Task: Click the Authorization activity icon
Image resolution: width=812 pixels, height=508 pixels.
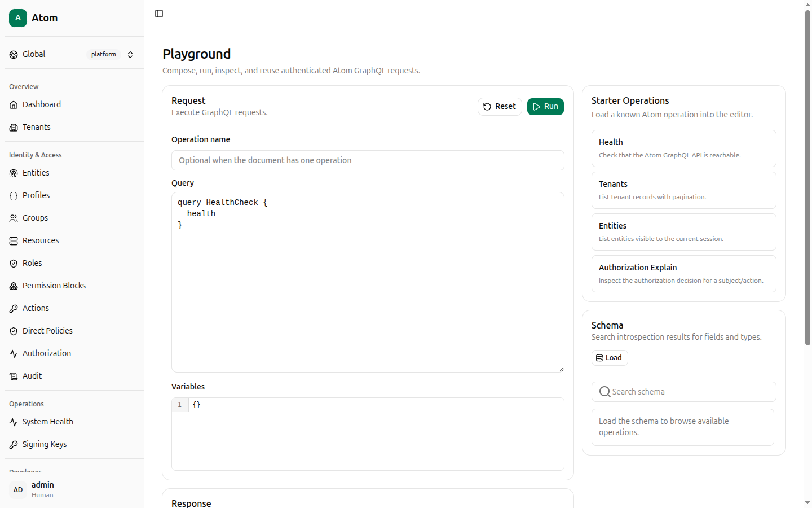Action: tap(14, 354)
